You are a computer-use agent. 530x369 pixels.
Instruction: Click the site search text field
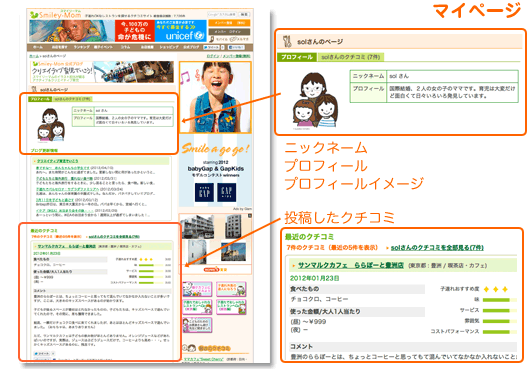222,15
